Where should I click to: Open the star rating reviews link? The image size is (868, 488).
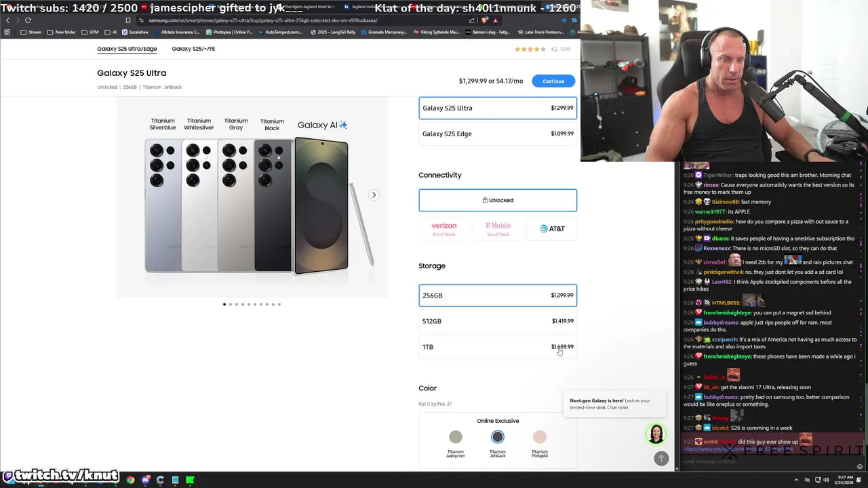tap(542, 49)
